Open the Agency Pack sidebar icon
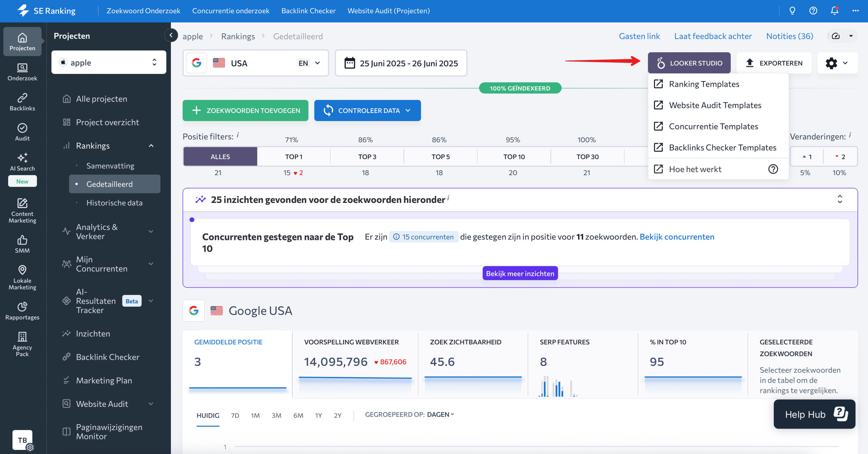Image resolution: width=868 pixels, height=454 pixels. coord(22,344)
